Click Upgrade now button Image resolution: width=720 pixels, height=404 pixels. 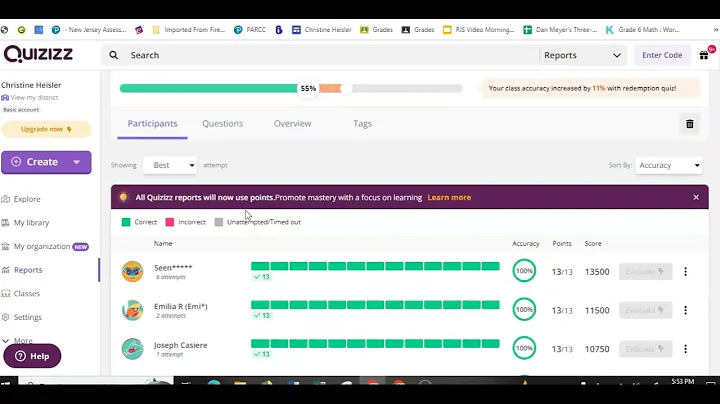click(x=46, y=129)
